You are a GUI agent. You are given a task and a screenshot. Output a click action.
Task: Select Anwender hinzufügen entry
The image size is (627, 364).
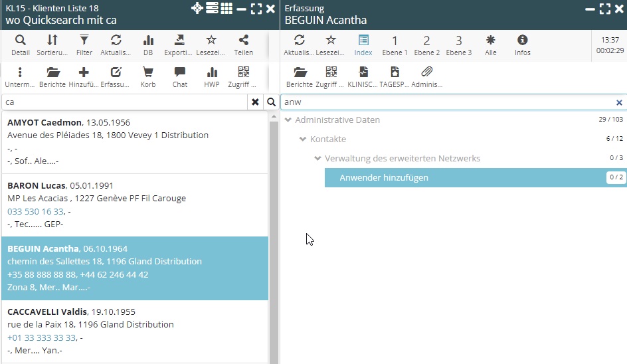tap(384, 177)
